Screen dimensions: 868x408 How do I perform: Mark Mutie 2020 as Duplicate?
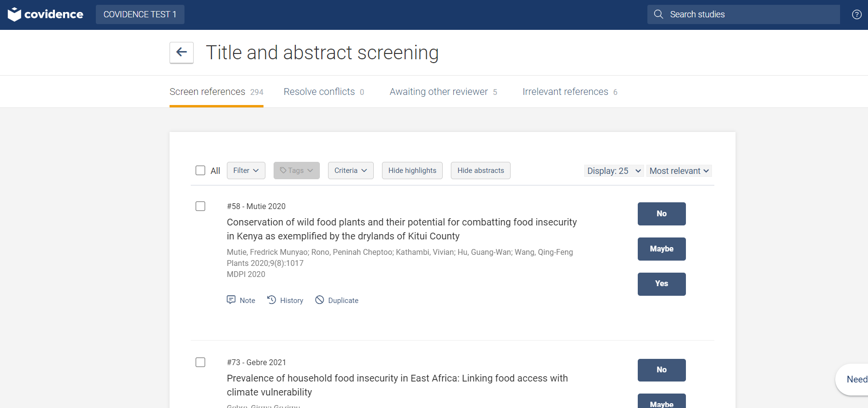[337, 300]
